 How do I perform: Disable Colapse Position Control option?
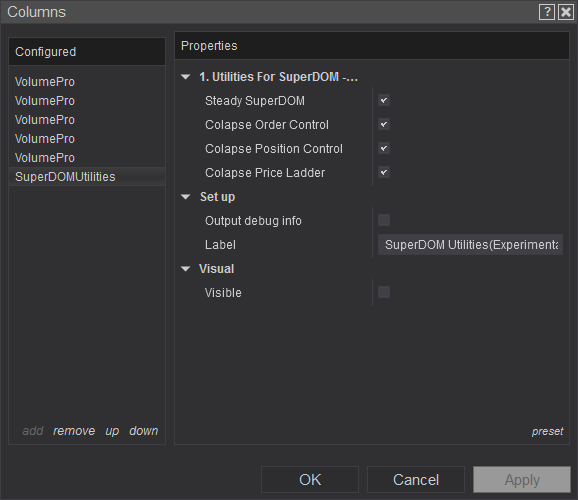point(384,148)
